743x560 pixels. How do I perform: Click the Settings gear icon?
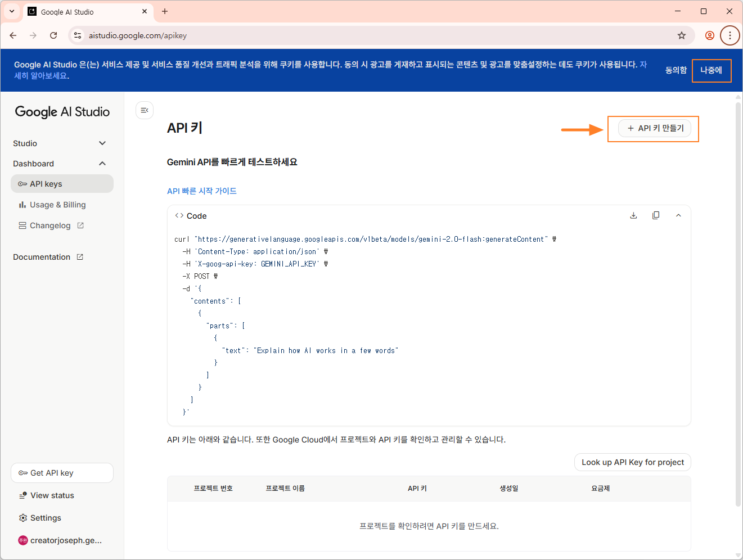pyautogui.click(x=23, y=518)
